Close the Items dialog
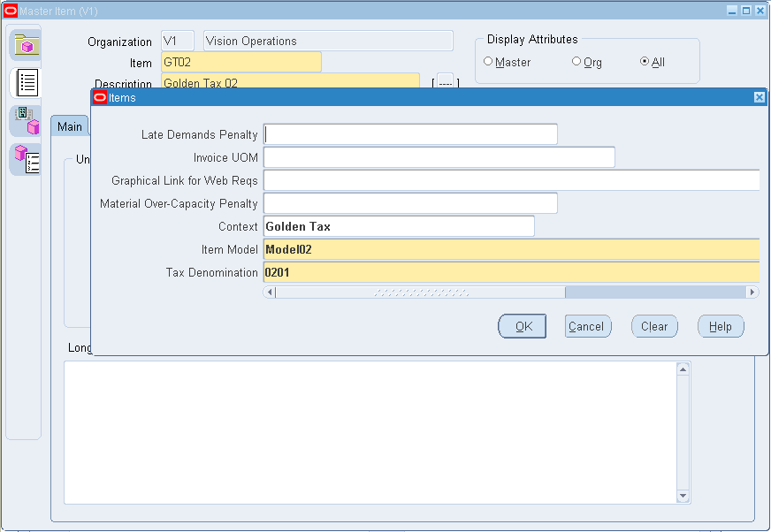 pyautogui.click(x=760, y=97)
